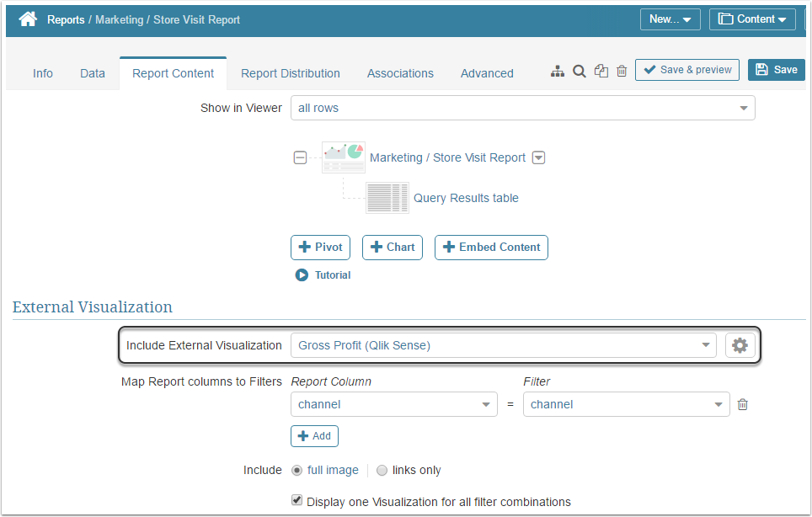Select the Report Content tab
The width and height of the screenshot is (812, 517).
tap(173, 73)
